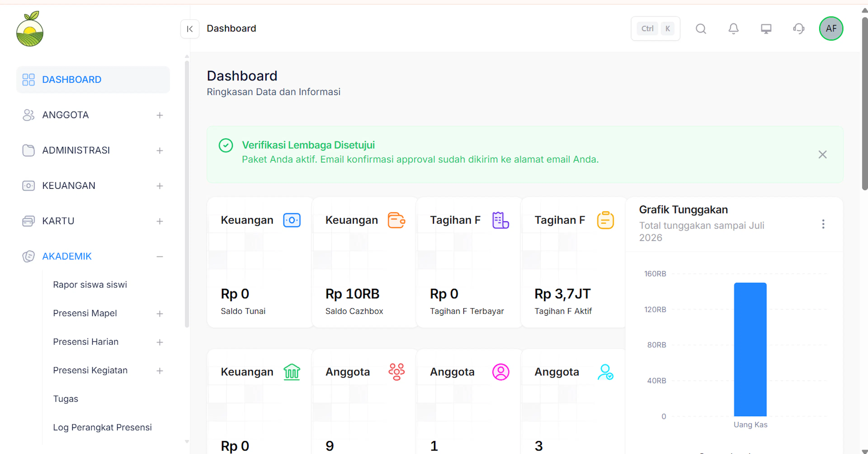The width and height of the screenshot is (868, 454).
Task: Click the Administrasi folder icon
Action: coord(28,150)
